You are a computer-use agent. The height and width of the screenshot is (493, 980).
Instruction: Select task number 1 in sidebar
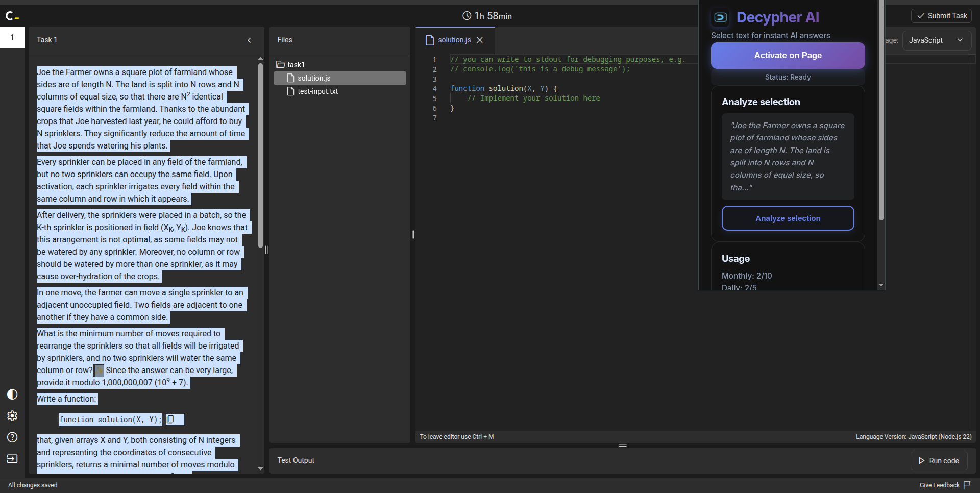click(12, 37)
